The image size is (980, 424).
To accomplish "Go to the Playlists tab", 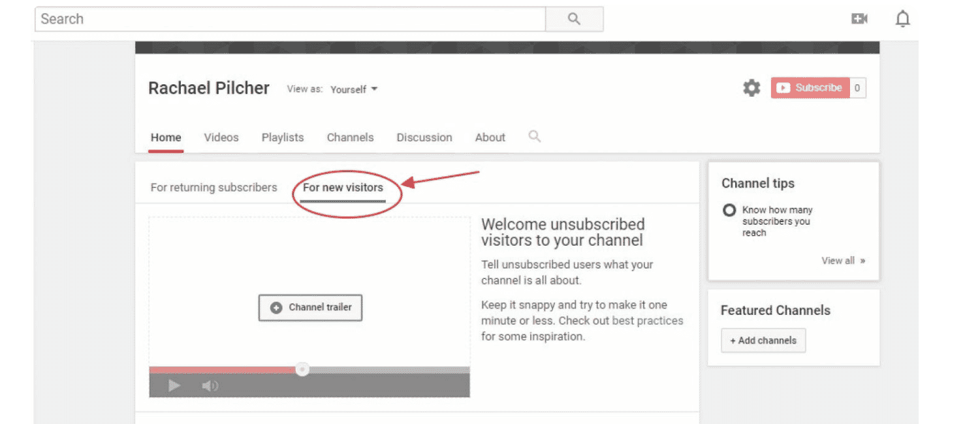I will point(283,137).
